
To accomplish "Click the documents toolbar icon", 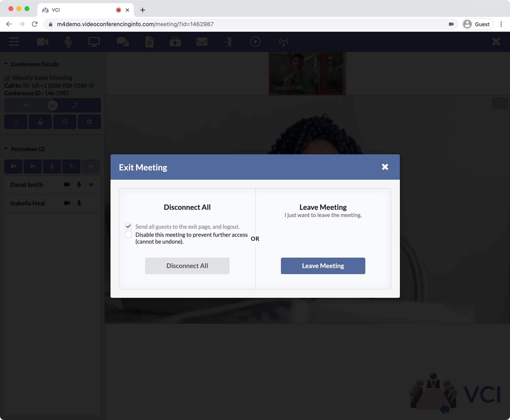I will tap(150, 42).
